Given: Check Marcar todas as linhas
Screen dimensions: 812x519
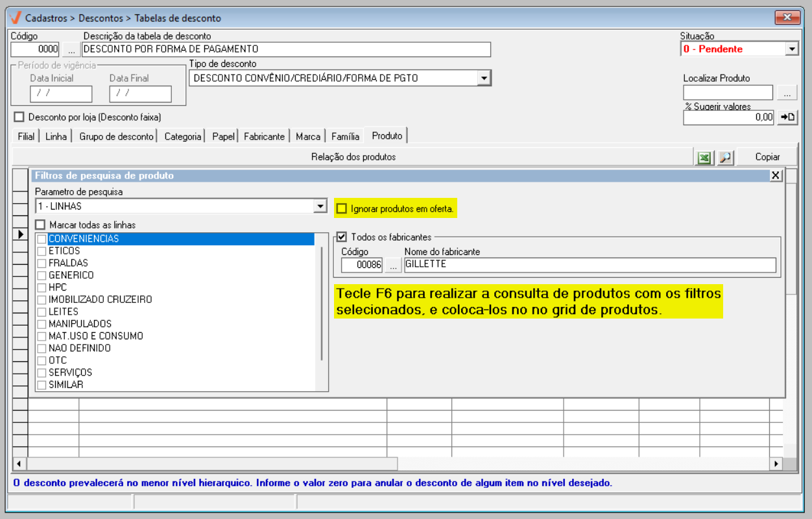Looking at the screenshot, I should point(41,225).
